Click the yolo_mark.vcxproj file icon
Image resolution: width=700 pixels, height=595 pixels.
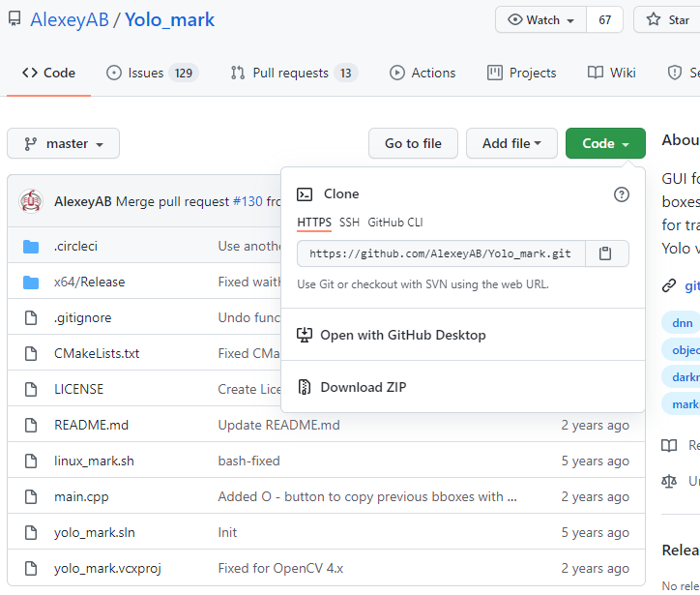[x=31, y=568]
